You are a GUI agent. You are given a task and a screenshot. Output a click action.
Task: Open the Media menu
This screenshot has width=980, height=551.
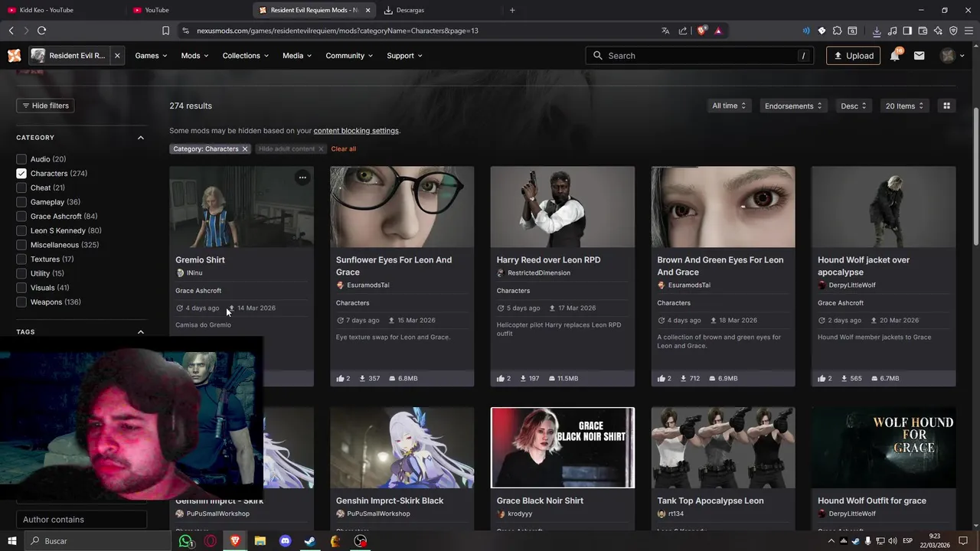point(297,56)
